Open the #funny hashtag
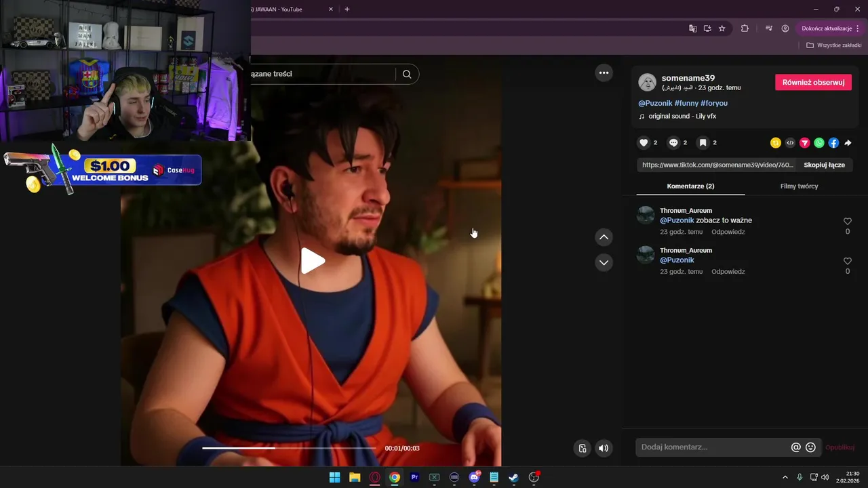The image size is (868, 488). click(686, 103)
